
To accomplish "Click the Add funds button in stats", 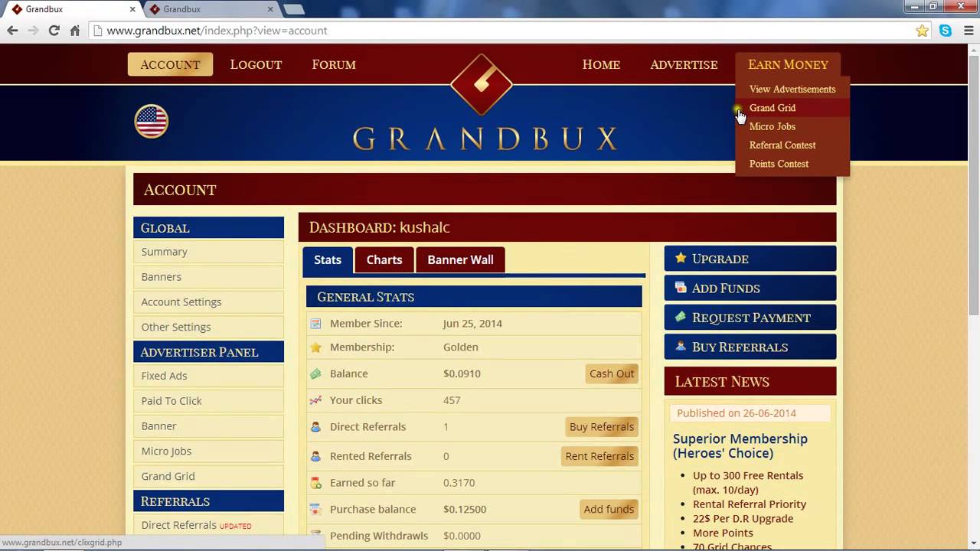I will click(x=609, y=509).
